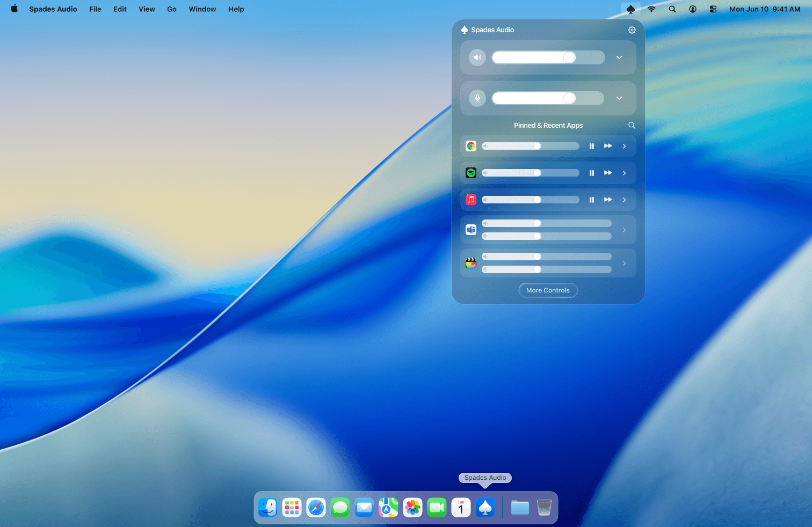Expand the Spotify row details
This screenshot has height=527, width=812.
[x=624, y=172]
